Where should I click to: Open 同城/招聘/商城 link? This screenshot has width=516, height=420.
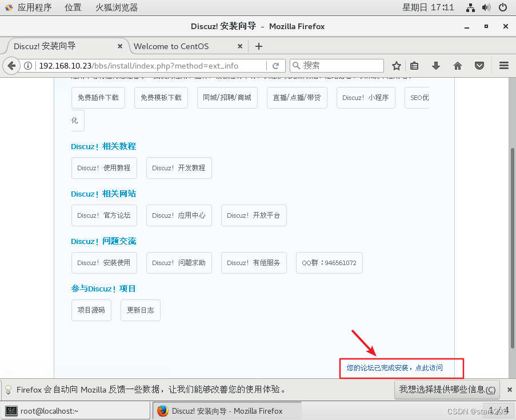(227, 98)
